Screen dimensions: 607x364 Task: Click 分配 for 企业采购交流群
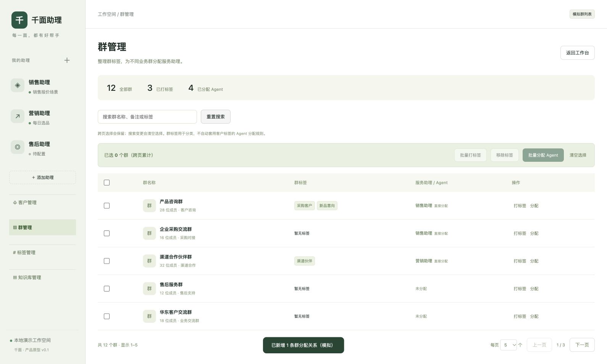coord(534,234)
